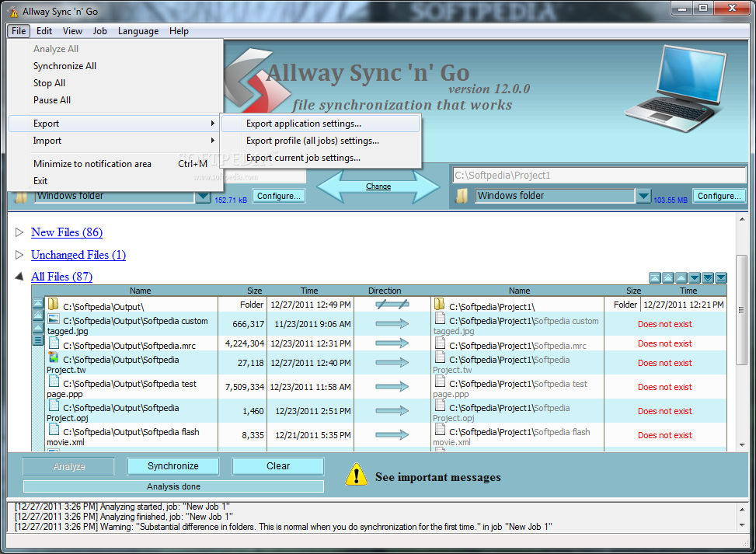The width and height of the screenshot is (756, 554).
Task: Jump to top with first table navigation icon
Action: (655, 277)
